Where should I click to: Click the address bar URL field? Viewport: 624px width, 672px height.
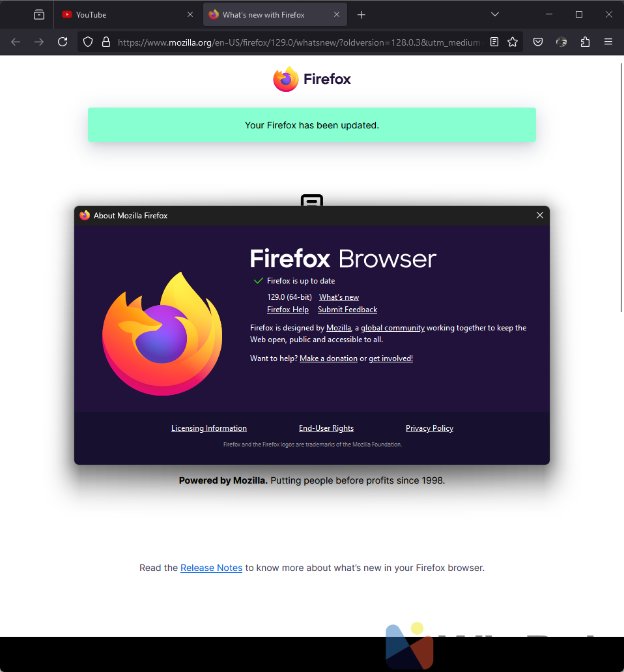300,42
